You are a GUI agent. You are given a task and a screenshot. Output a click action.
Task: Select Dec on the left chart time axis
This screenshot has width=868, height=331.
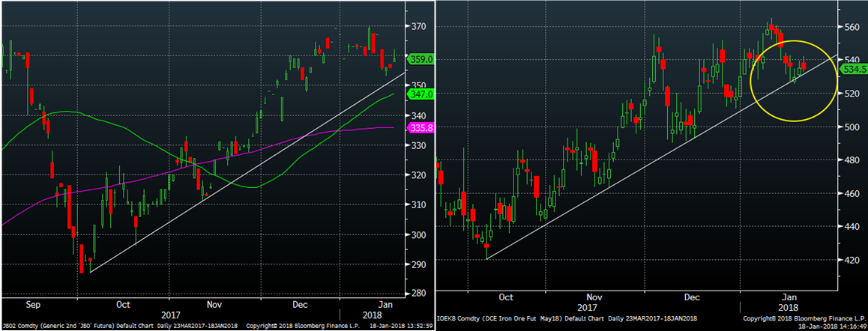[x=301, y=305]
